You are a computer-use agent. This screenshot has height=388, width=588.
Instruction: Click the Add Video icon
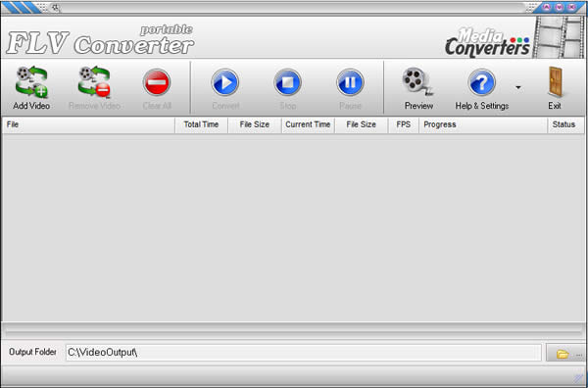point(31,81)
